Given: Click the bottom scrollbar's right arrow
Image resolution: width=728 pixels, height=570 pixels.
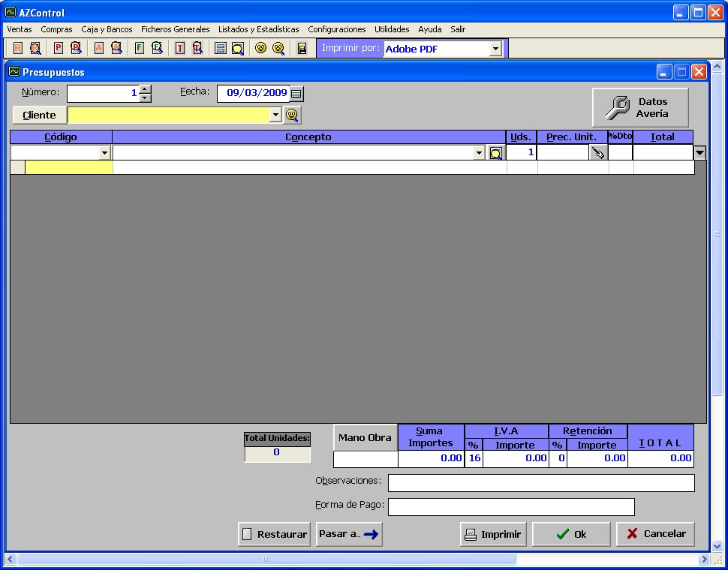Looking at the screenshot, I should (x=704, y=559).
